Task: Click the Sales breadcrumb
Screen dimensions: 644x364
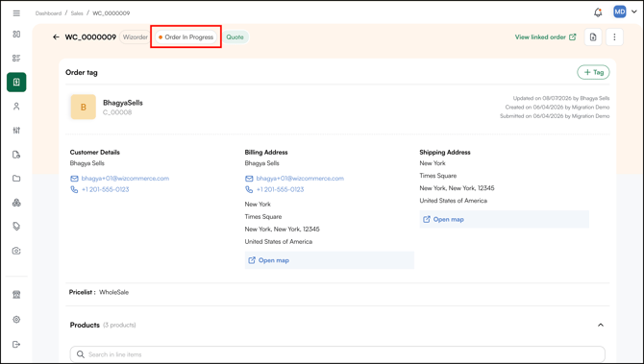Action: [77, 13]
